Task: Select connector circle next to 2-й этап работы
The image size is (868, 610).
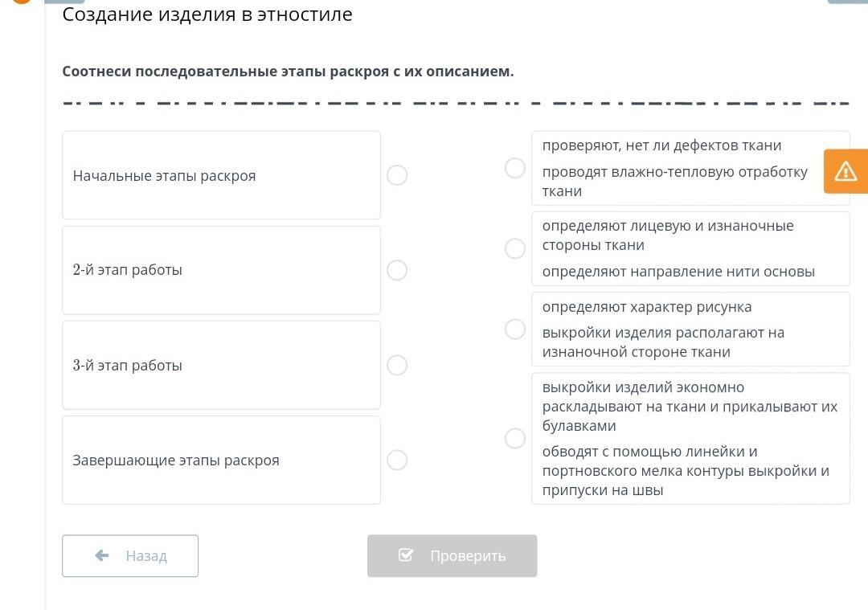Action: (397, 270)
